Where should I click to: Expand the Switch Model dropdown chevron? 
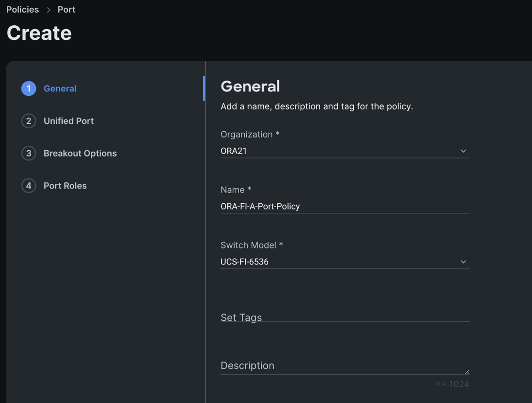click(x=463, y=262)
